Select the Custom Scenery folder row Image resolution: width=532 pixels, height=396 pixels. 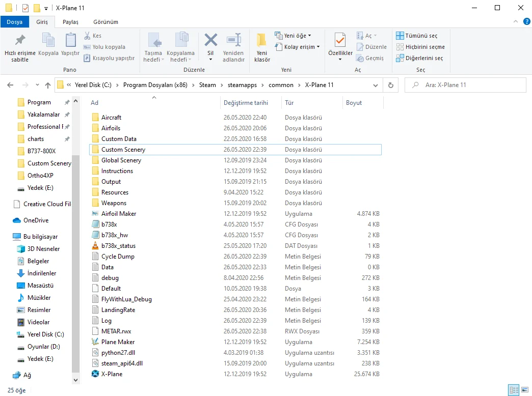pos(235,150)
